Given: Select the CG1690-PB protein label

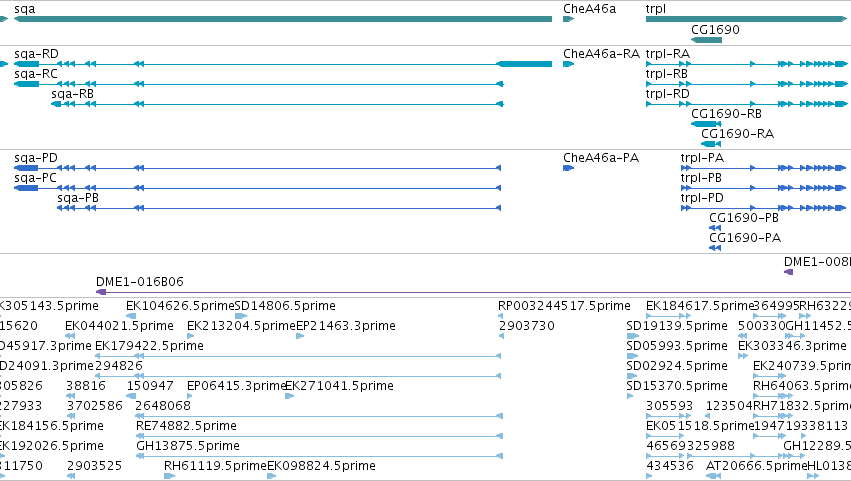Looking at the screenshot, I should coord(744,218).
